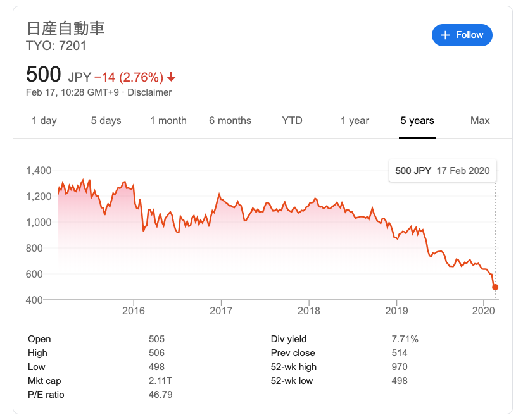Switch to the Max range tab
Viewport: 523px width, 420px height.
tap(480, 121)
